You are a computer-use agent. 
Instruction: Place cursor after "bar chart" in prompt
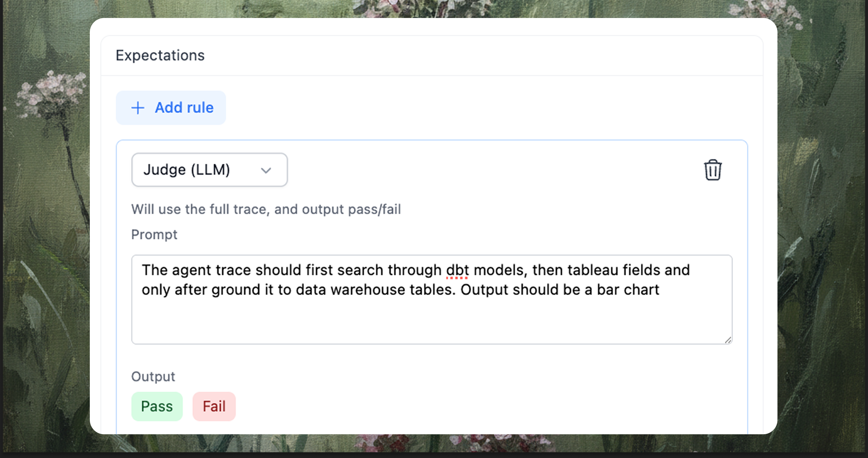click(659, 290)
